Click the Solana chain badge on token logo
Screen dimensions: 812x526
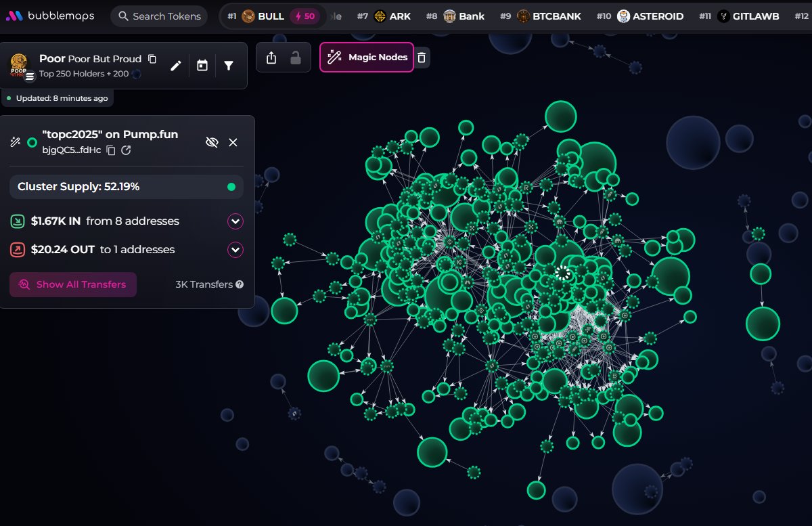coord(29,76)
